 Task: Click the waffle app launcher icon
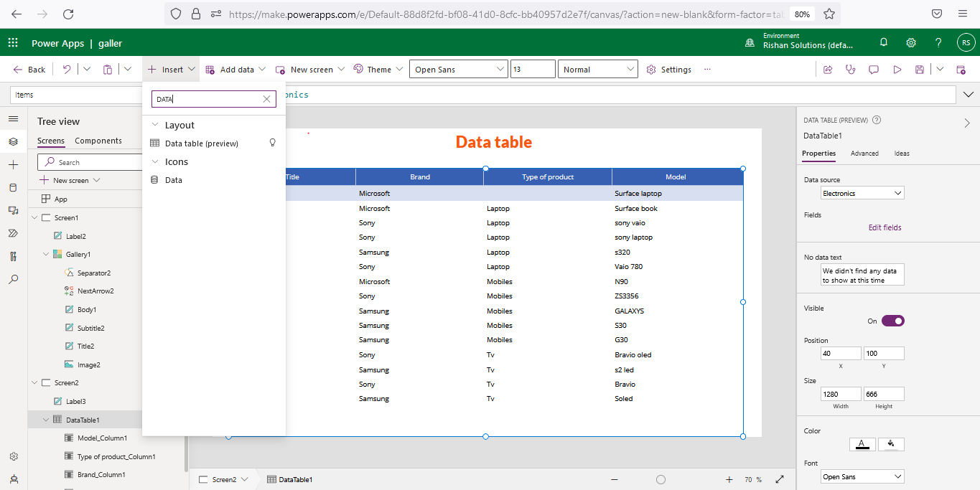tap(13, 43)
